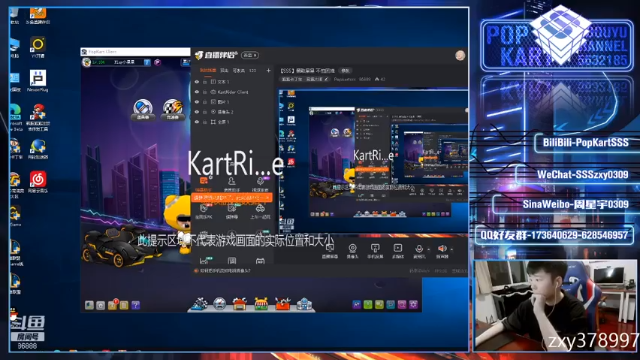
Task: Expand microphone options arrow
Action: pos(428,249)
